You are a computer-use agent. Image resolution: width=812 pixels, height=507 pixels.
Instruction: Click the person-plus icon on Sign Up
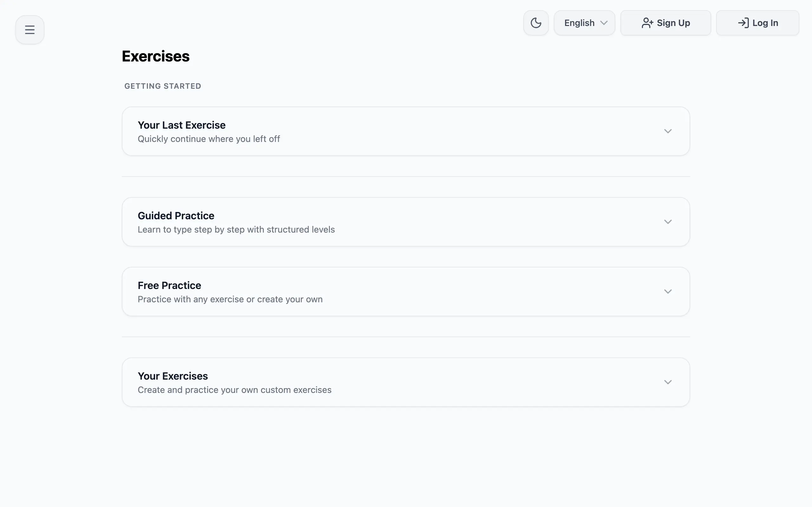[647, 23]
